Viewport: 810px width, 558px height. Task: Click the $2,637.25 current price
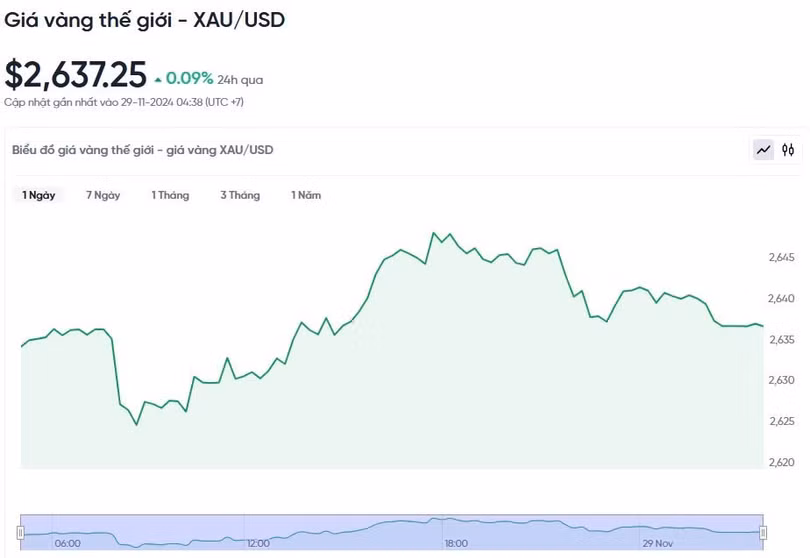[x=75, y=75]
